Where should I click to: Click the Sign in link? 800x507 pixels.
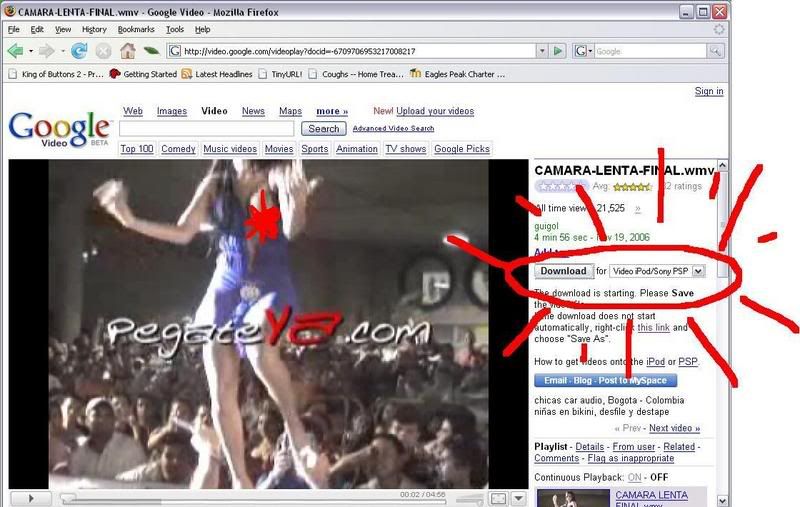click(x=709, y=91)
